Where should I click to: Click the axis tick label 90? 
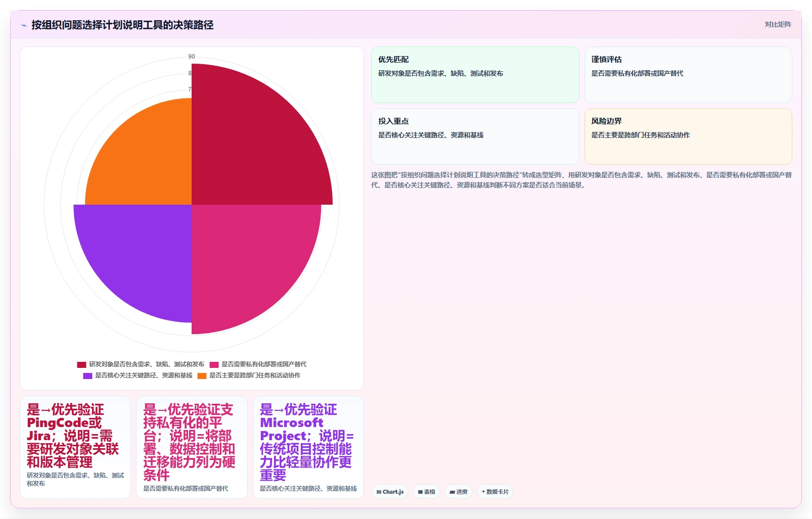coord(192,57)
